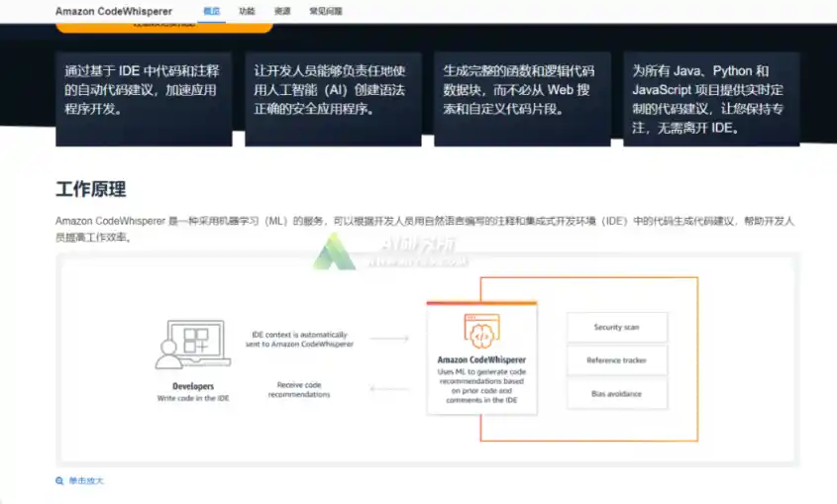
Task: Click the 'Uses ML to generate code' description
Action: click(481, 385)
